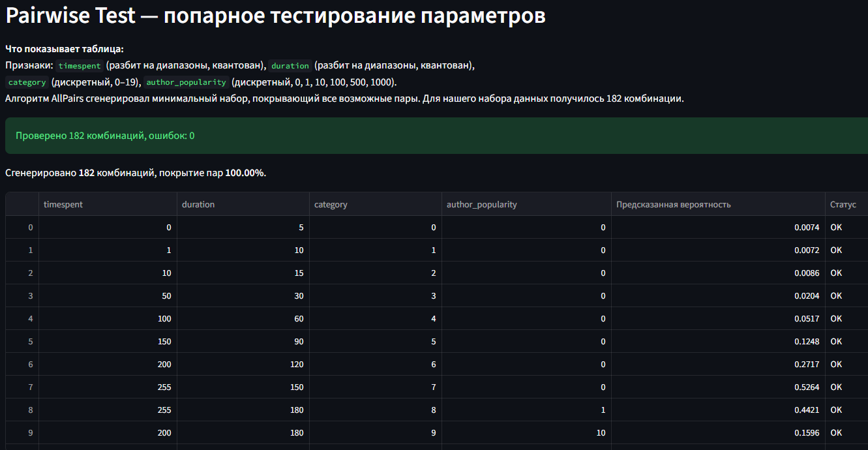868x450 pixels.
Task: Select probability cell 0.5264
Action: click(718, 387)
